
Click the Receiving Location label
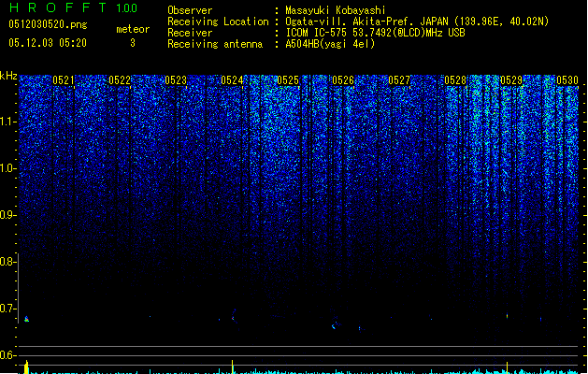click(218, 22)
